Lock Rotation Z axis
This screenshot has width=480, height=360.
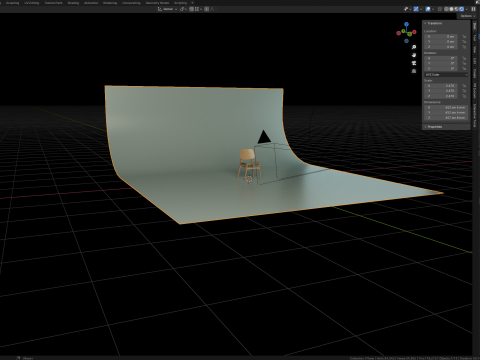pyautogui.click(x=464, y=68)
